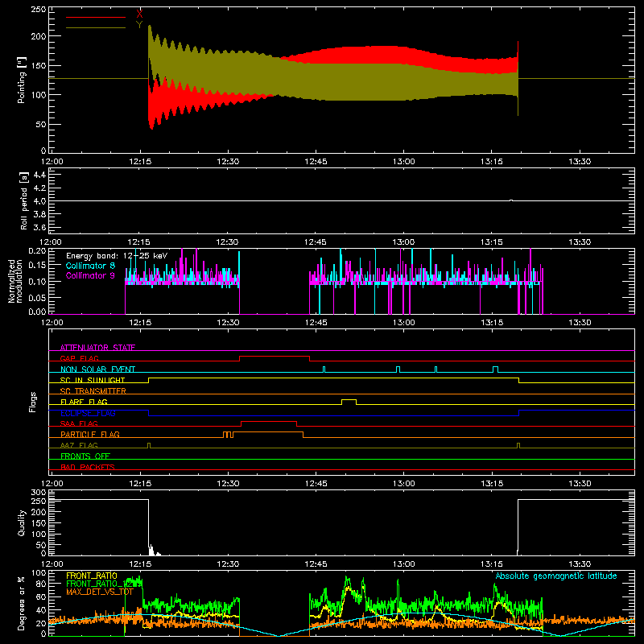Click 12:45 label under the Flags plot
644x644 pixels.
coord(316,484)
